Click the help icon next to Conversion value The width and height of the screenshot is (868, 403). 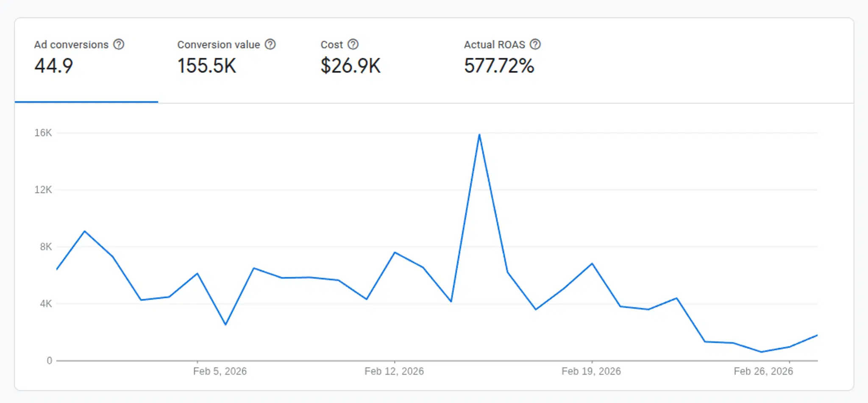270,44
